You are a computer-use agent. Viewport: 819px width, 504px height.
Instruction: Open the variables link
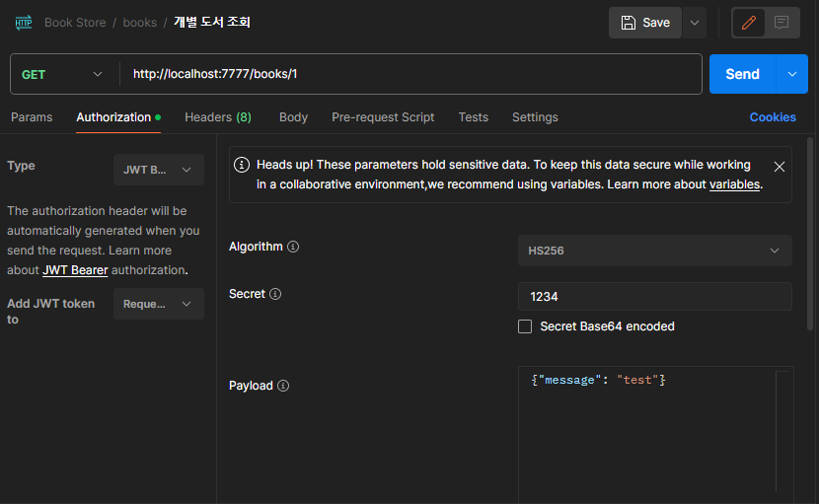pos(734,184)
